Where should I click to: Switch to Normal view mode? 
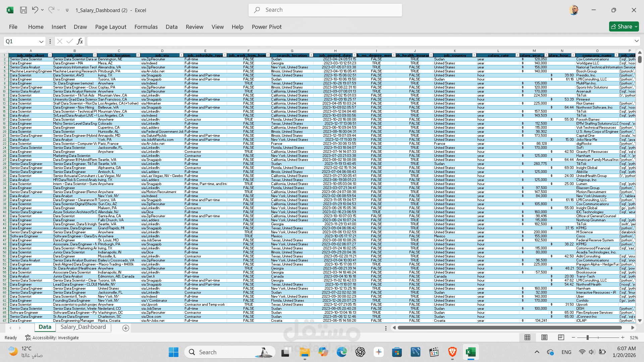(x=527, y=338)
